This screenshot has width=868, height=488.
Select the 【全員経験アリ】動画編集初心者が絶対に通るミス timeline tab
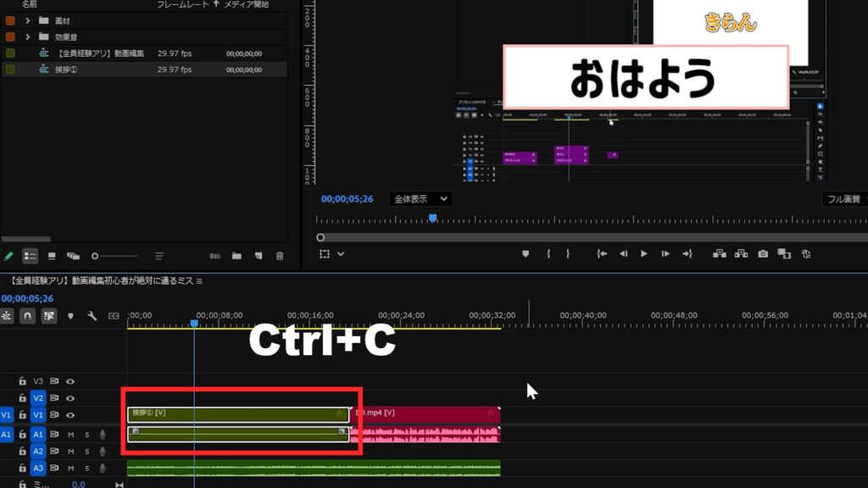pos(102,281)
